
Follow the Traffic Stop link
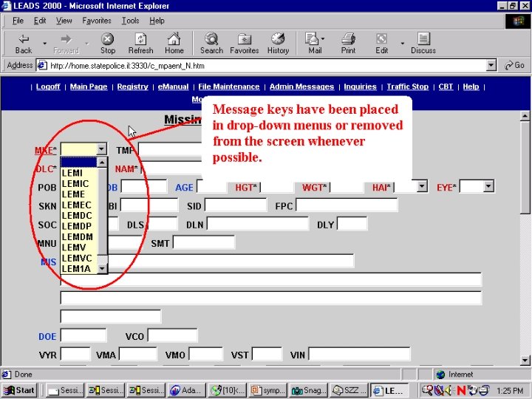pyautogui.click(x=407, y=87)
